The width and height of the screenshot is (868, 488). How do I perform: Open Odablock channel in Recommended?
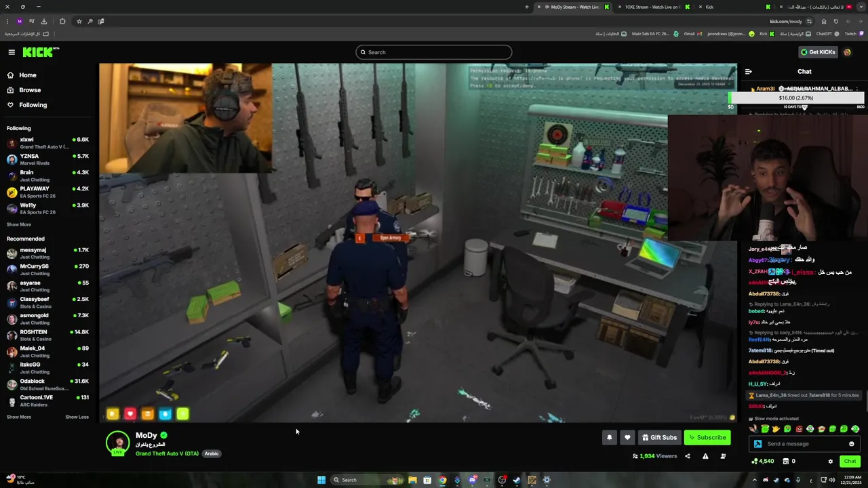click(47, 384)
